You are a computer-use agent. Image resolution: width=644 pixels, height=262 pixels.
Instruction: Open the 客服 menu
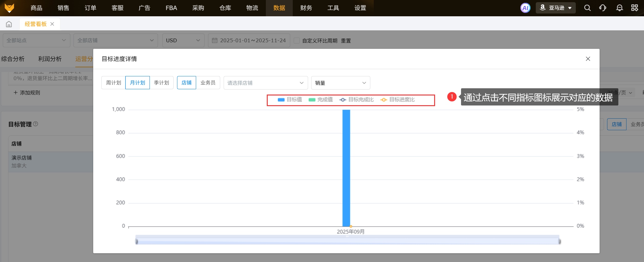(x=118, y=8)
